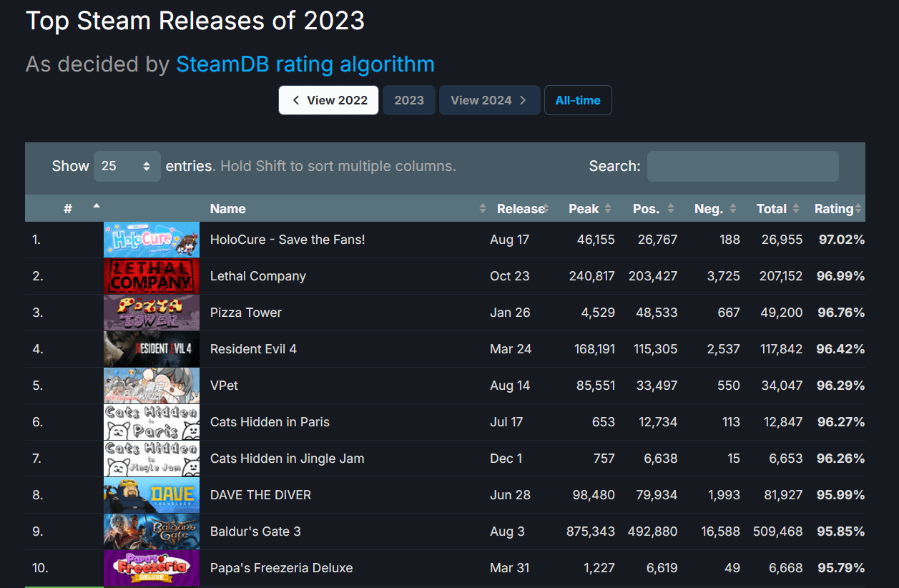This screenshot has width=899, height=588.
Task: Open Baldur's Gate 3 capsule image
Action: (x=151, y=531)
